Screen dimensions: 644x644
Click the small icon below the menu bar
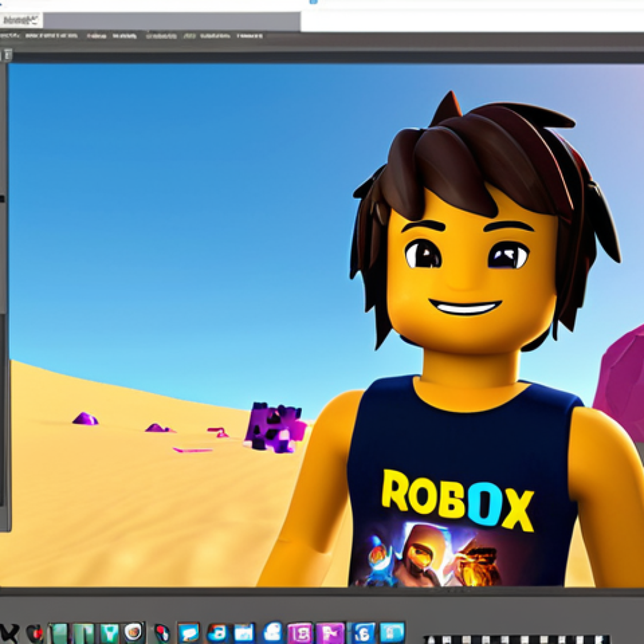[8, 54]
